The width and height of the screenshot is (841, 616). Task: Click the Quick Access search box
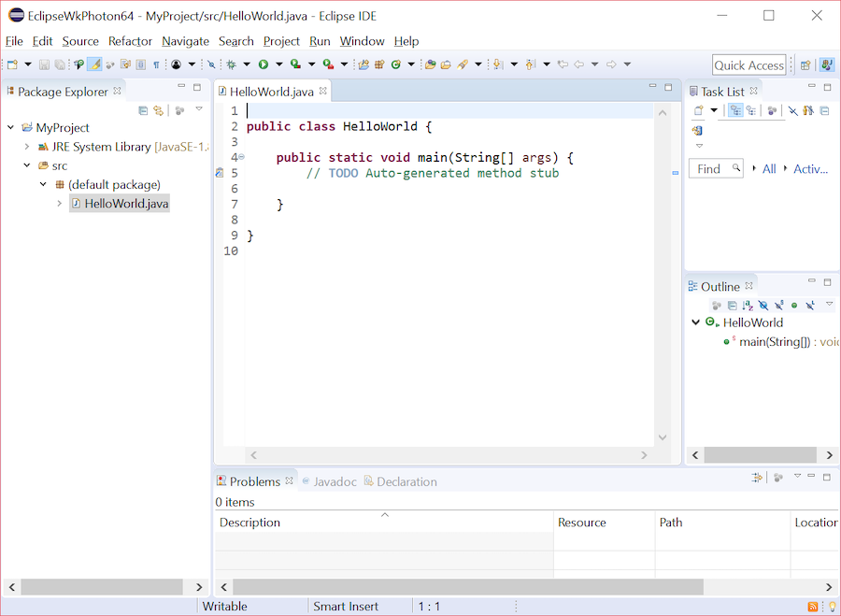pyautogui.click(x=748, y=65)
